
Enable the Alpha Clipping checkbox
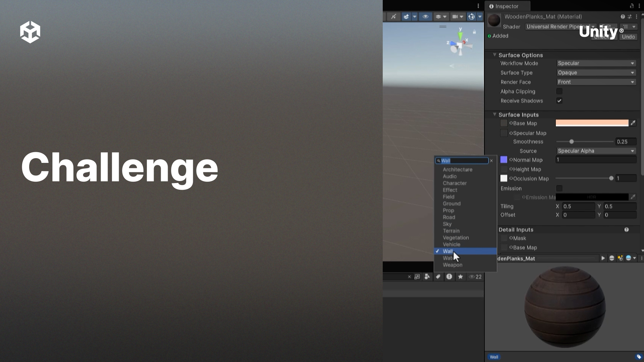(559, 91)
